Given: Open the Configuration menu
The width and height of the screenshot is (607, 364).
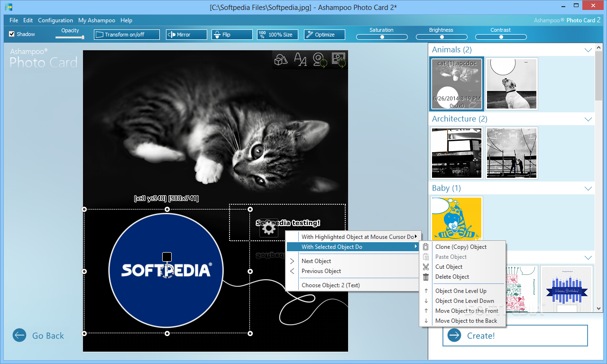Looking at the screenshot, I should coord(55,20).
